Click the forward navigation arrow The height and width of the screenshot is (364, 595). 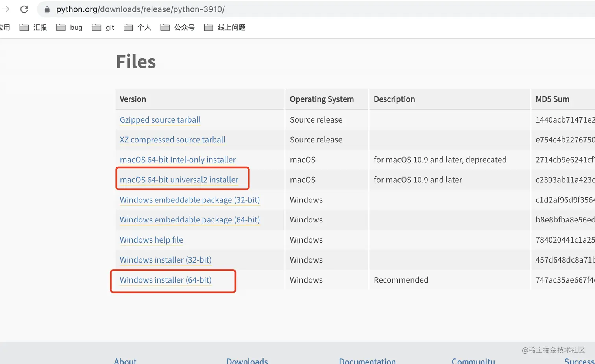[x=6, y=9]
